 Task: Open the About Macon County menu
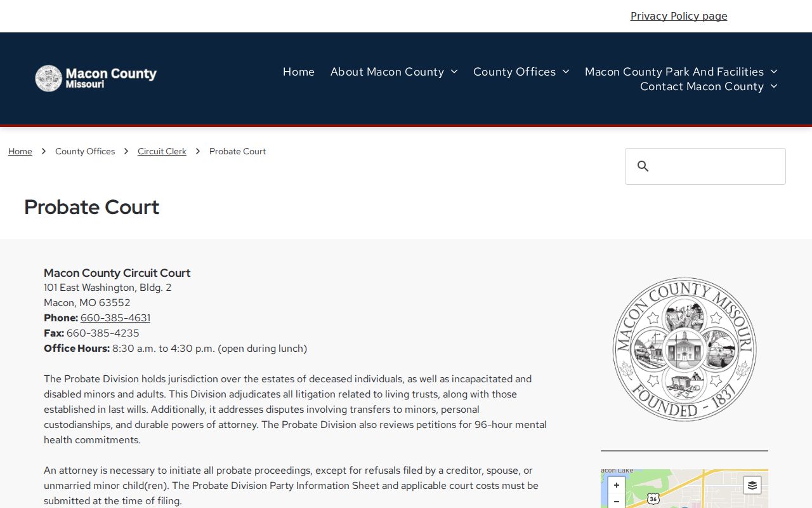[x=387, y=72]
